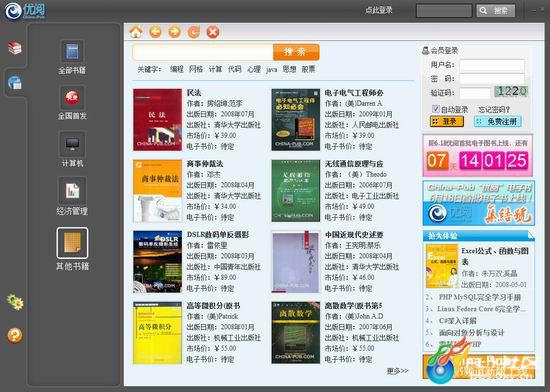Open the 商事仲裁法 book cover
Viewport: 550px width, 392px height.
pyautogui.click(x=157, y=191)
